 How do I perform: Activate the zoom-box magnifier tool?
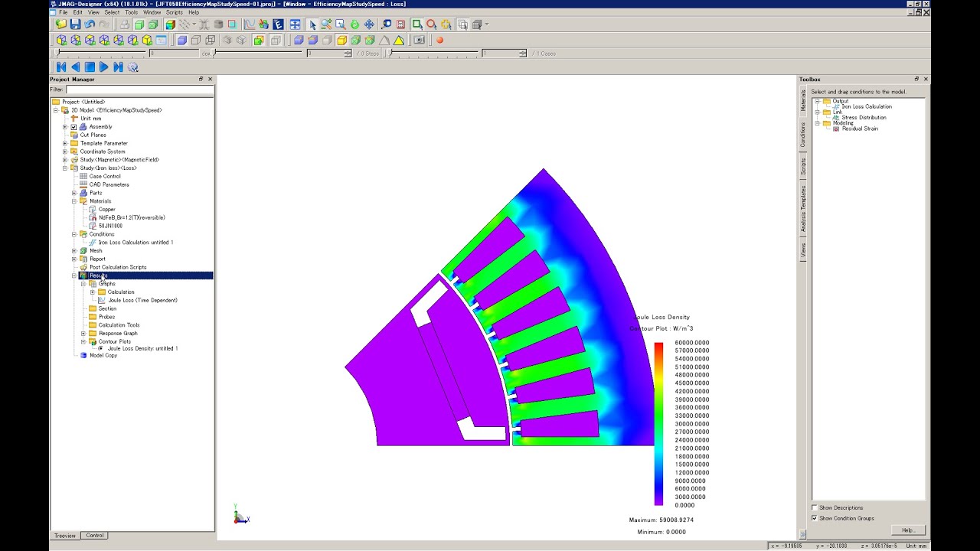point(340,24)
